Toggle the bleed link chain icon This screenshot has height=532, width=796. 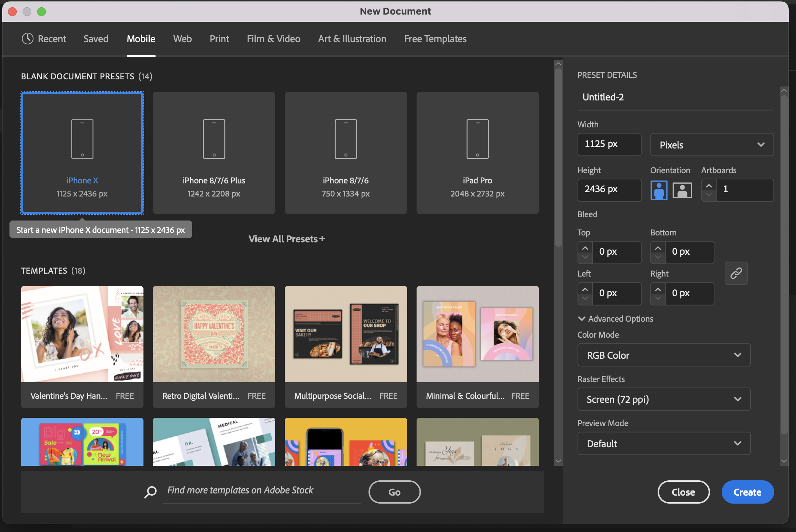pos(736,273)
